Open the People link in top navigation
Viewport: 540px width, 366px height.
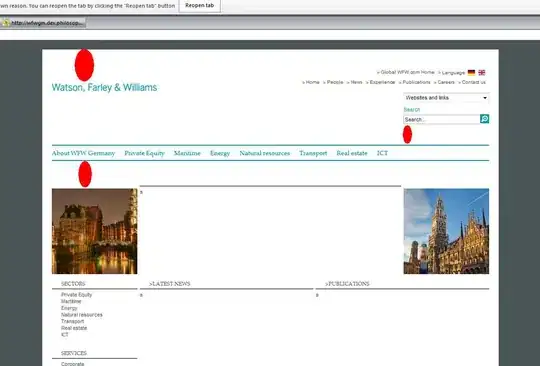tap(335, 82)
